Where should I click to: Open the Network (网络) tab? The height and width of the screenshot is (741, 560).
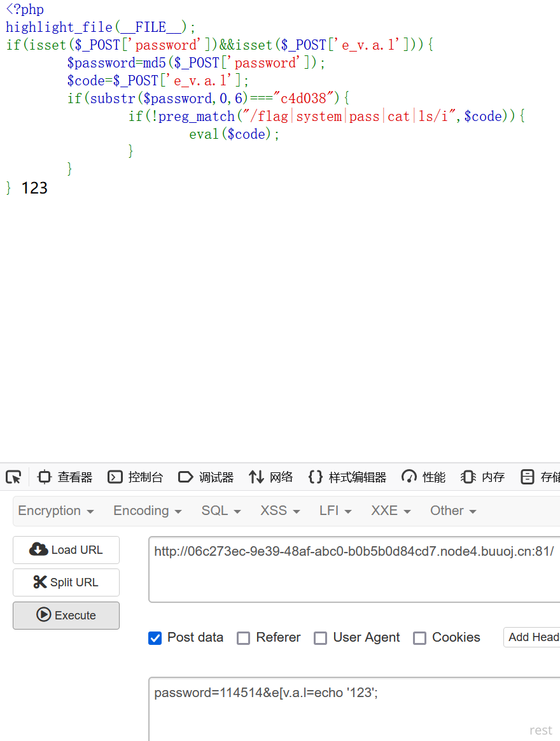tap(271, 477)
